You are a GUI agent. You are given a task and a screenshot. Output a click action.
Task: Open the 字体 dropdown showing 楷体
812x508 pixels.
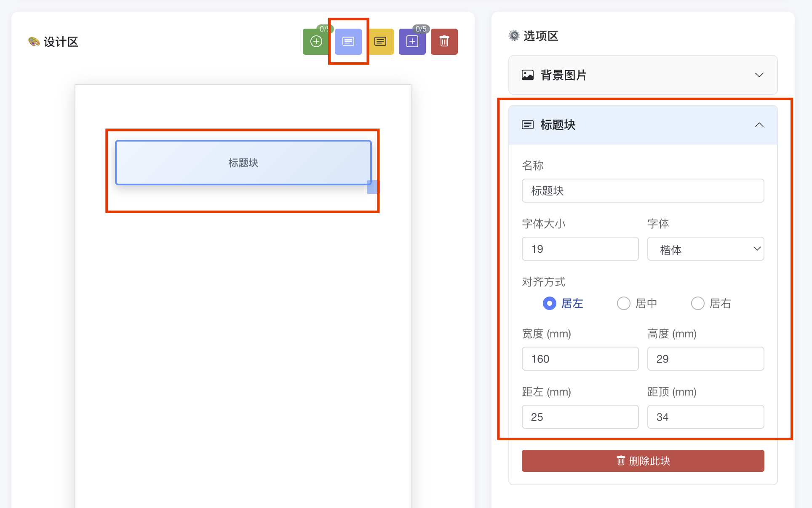coord(705,249)
